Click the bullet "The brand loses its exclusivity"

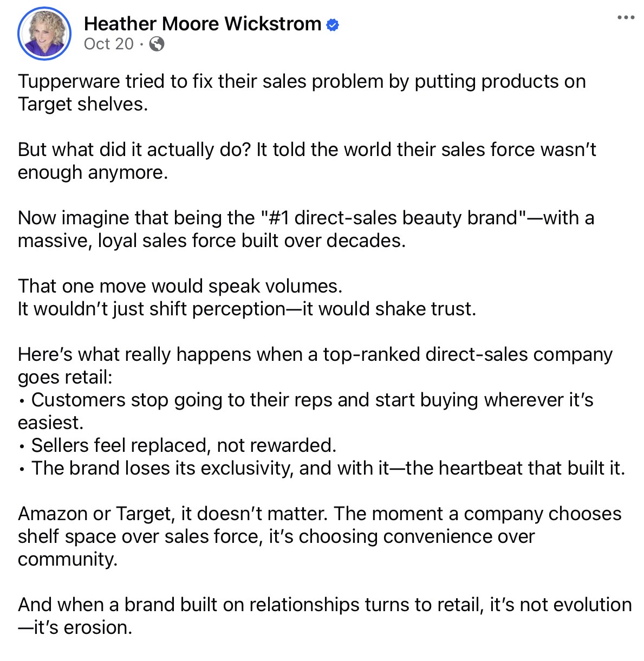(x=328, y=468)
